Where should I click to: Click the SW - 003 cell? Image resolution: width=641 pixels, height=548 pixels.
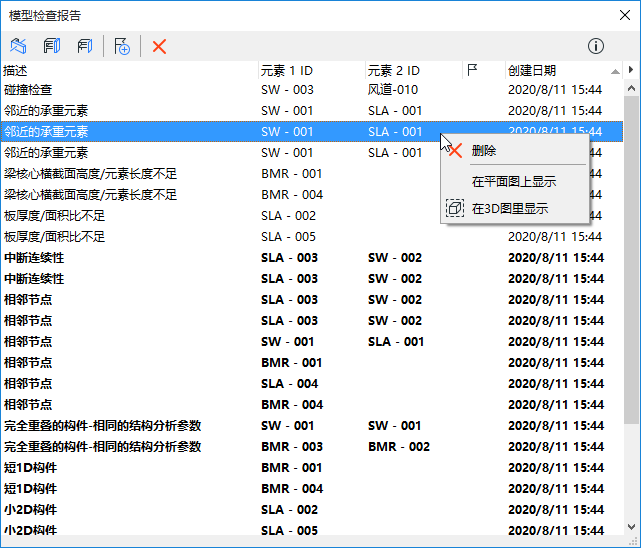pos(287,89)
